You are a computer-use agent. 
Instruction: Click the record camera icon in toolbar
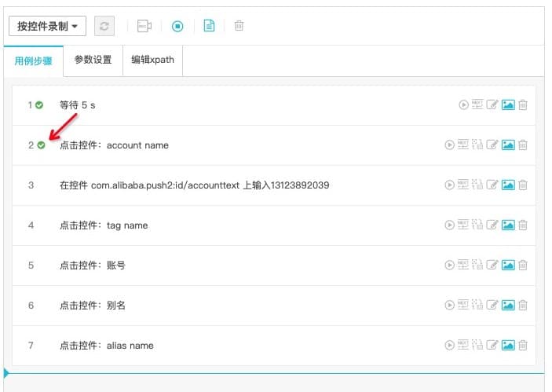point(144,26)
